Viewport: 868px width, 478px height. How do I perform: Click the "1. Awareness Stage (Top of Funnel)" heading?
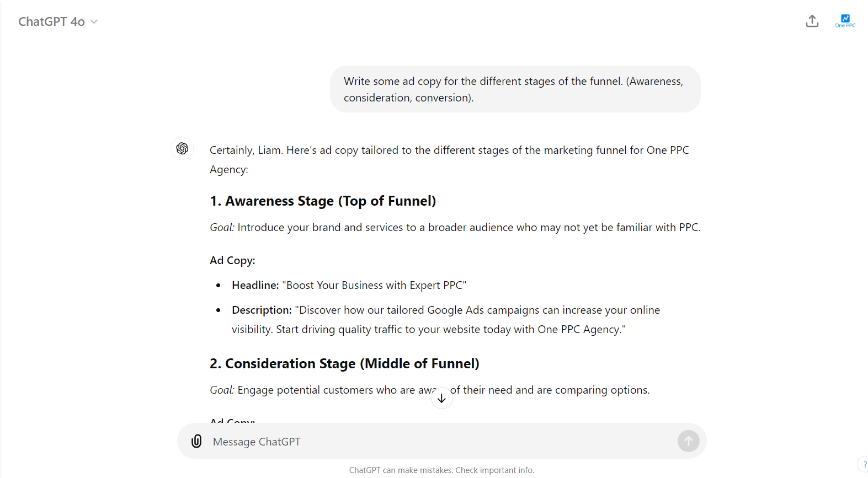click(x=323, y=201)
